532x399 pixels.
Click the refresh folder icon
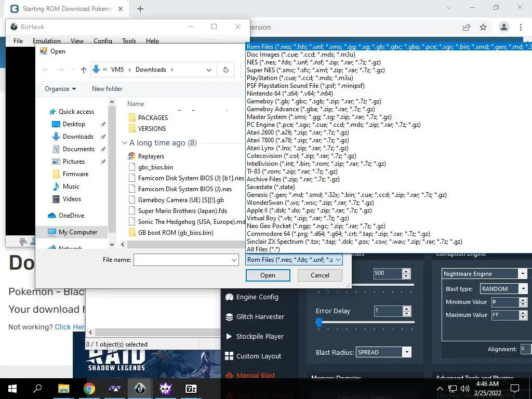pyautogui.click(x=225, y=70)
